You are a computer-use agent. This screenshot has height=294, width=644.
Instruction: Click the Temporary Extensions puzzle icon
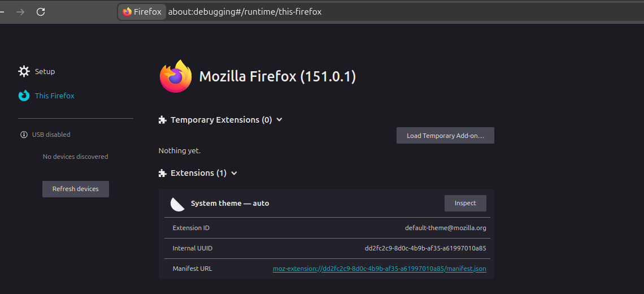(x=163, y=120)
